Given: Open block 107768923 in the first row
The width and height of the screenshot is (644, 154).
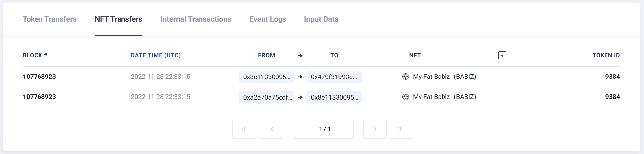Looking at the screenshot, I should pos(39,77).
